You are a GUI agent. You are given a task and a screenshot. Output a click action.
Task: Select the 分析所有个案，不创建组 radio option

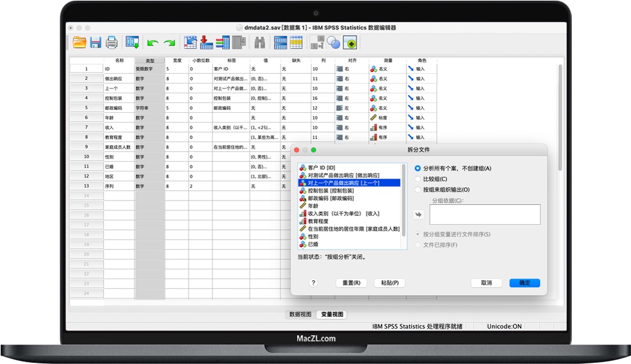coord(418,168)
